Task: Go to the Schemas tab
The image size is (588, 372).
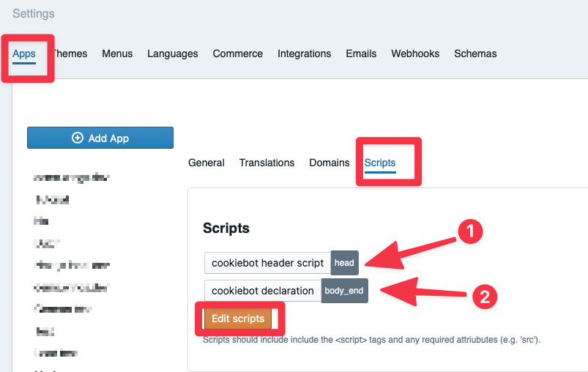Action: click(475, 53)
